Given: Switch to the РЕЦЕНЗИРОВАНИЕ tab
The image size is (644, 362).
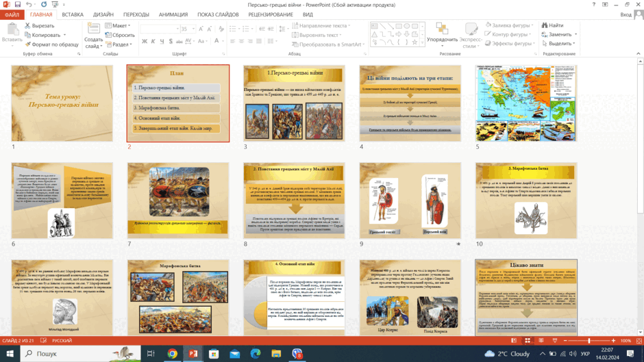Looking at the screenshot, I should tap(270, 14).
